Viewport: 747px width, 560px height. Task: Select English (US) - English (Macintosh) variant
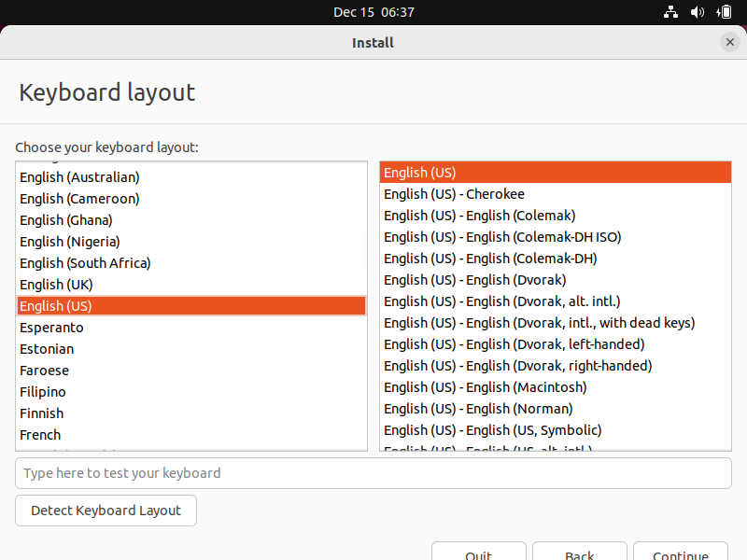click(485, 387)
